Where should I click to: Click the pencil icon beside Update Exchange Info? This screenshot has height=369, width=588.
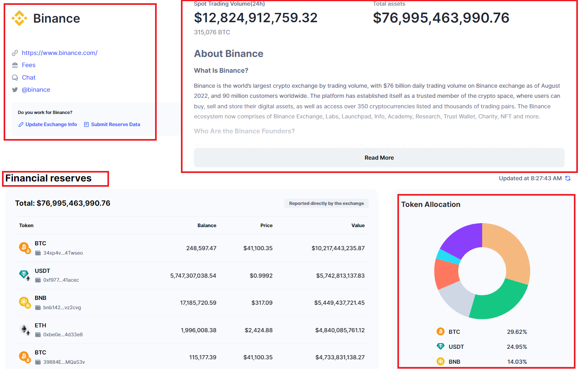(21, 124)
